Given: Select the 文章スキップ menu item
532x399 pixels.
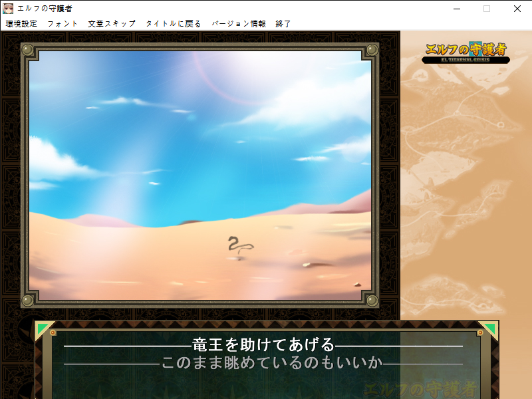Looking at the screenshot, I should (112, 24).
